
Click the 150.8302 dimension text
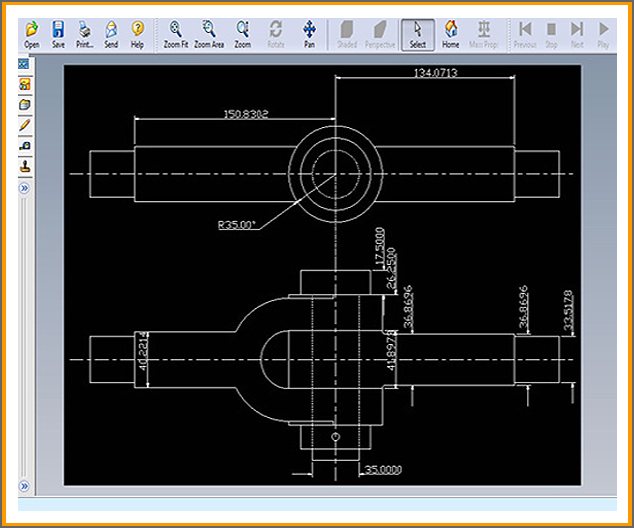point(246,114)
